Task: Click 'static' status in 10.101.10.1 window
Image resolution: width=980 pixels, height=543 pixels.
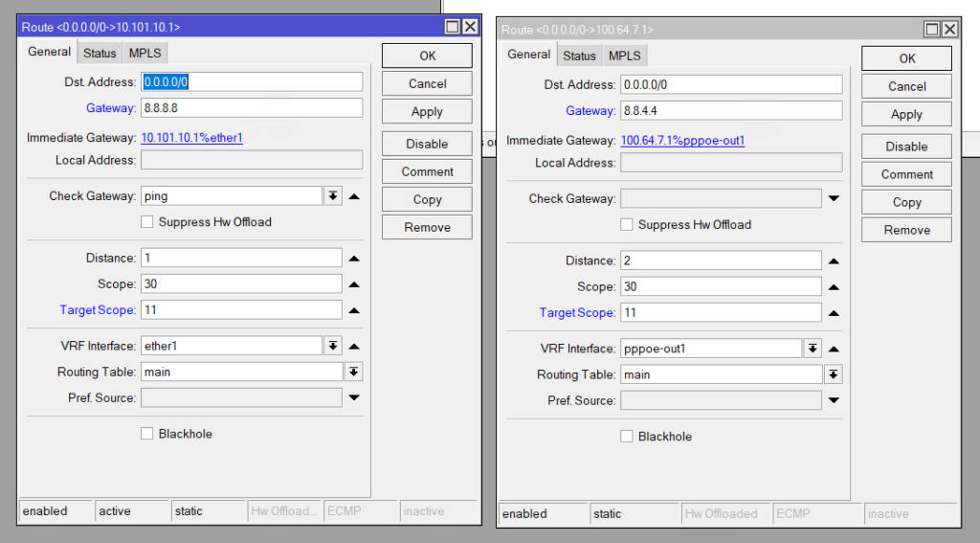Action: point(209,511)
